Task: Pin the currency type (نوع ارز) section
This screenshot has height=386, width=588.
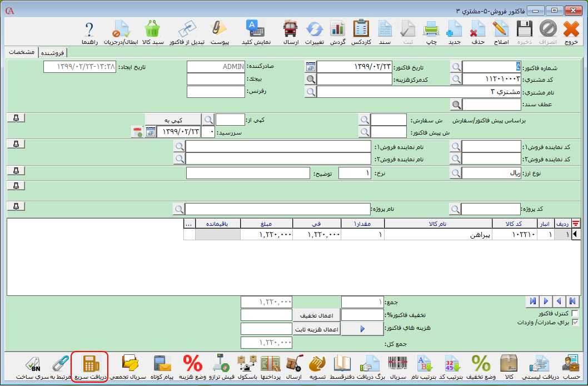Action: [16, 170]
